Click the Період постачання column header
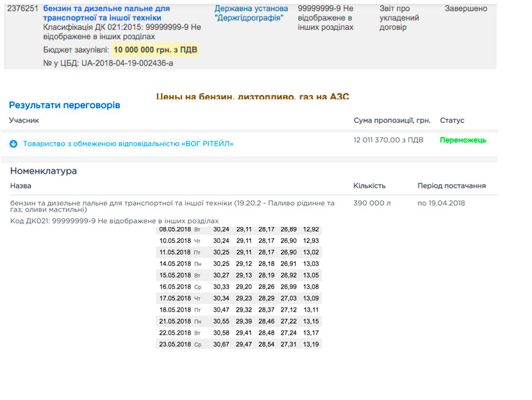 point(451,186)
